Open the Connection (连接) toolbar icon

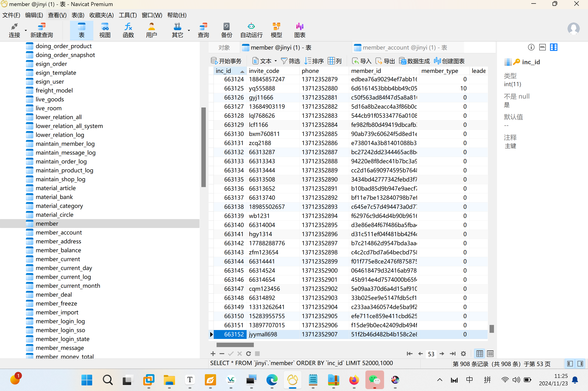(x=14, y=30)
